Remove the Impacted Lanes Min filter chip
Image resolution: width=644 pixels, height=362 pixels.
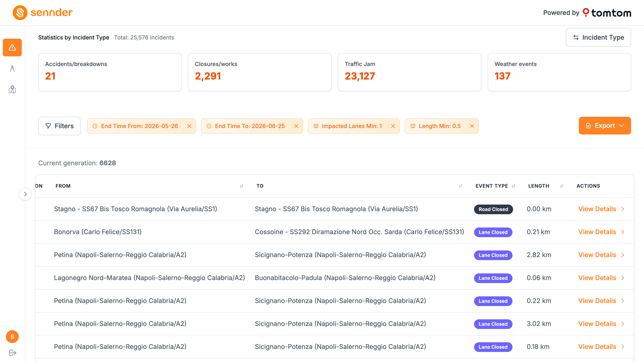(x=393, y=126)
